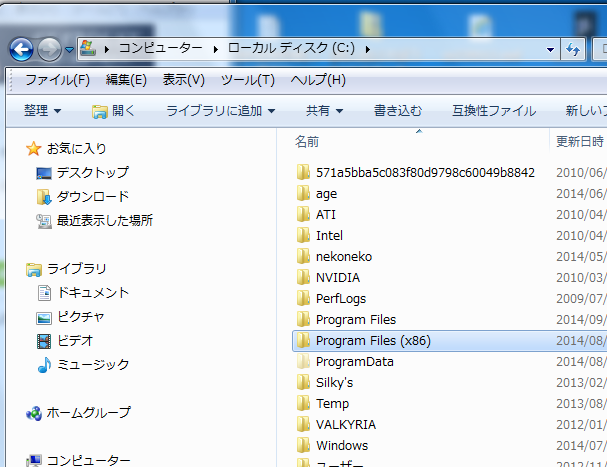The width and height of the screenshot is (607, 467).
Task: Select the PerfLogs folder
Action: [x=341, y=299]
